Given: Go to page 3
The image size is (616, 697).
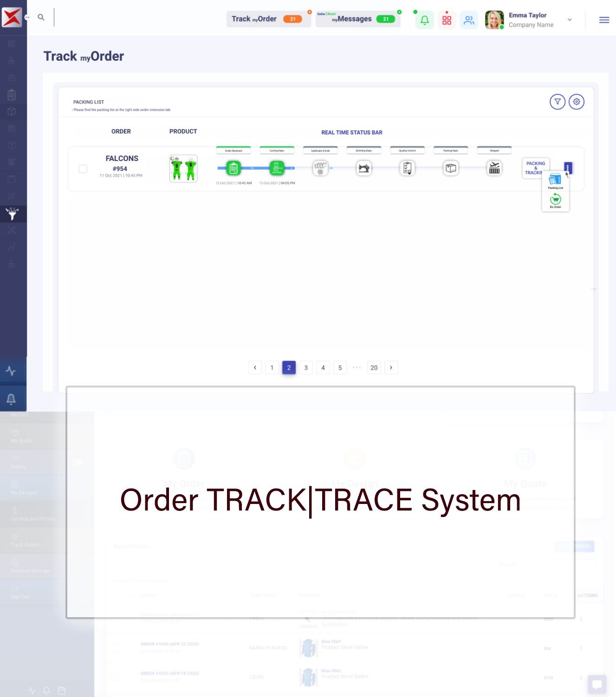Looking at the screenshot, I should coord(306,368).
